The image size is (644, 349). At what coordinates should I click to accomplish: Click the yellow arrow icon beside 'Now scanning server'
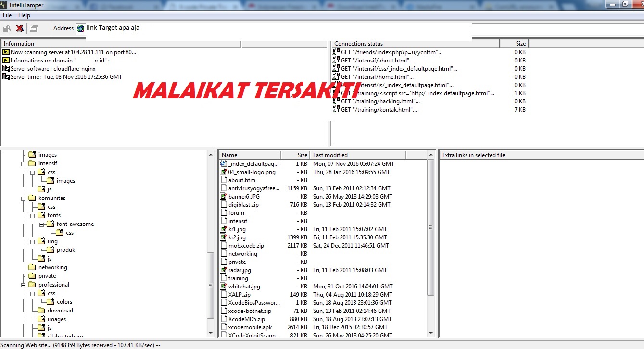click(x=6, y=52)
